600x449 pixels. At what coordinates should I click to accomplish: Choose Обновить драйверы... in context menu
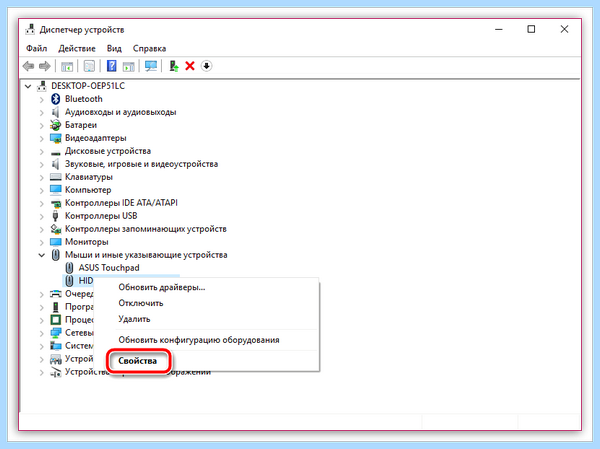tap(161, 287)
